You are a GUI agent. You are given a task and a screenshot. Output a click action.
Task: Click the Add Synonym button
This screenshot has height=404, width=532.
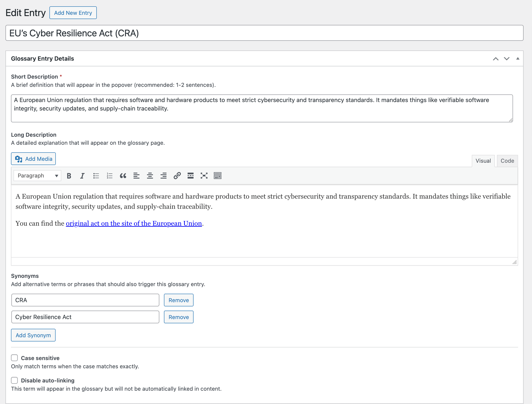click(33, 335)
